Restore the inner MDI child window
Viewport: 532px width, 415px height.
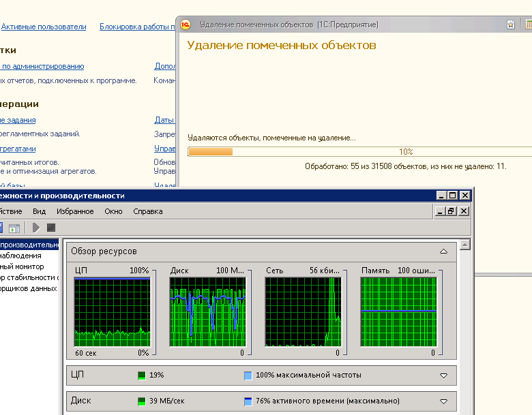coord(451,211)
